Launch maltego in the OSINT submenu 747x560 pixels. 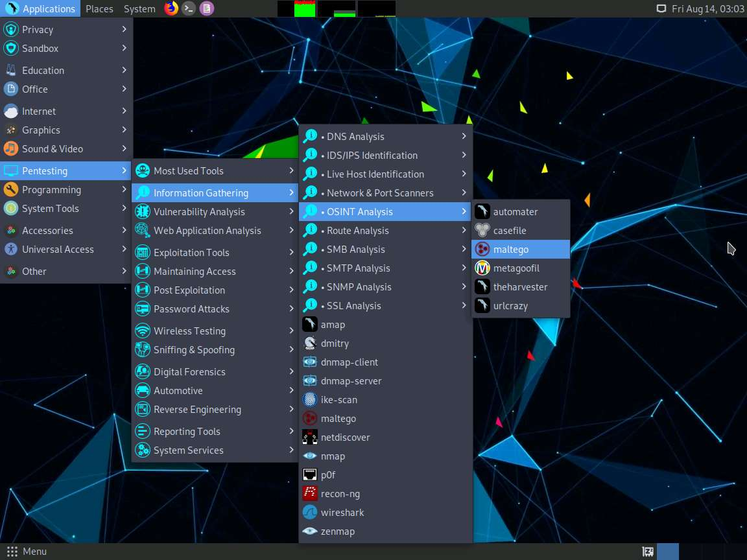point(521,249)
